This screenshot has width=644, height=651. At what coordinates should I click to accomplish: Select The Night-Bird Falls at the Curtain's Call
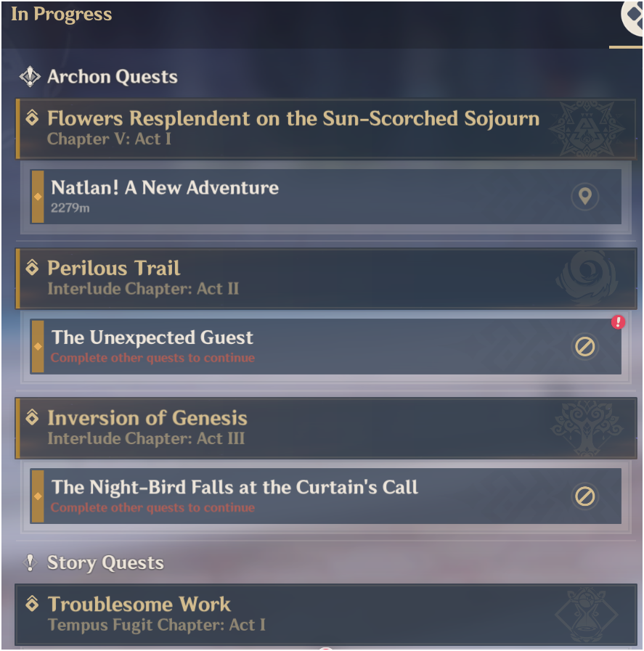pyautogui.click(x=326, y=496)
